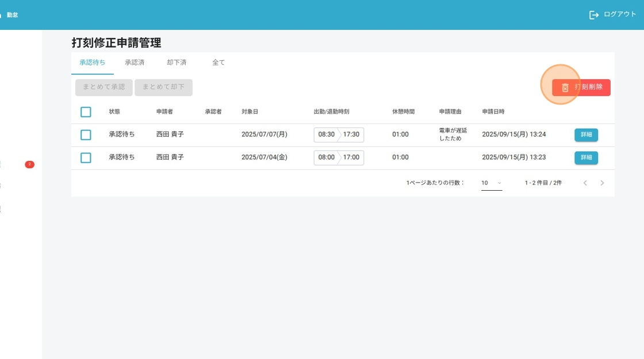
Task: Switch to 全て tab
Action: pyautogui.click(x=218, y=63)
